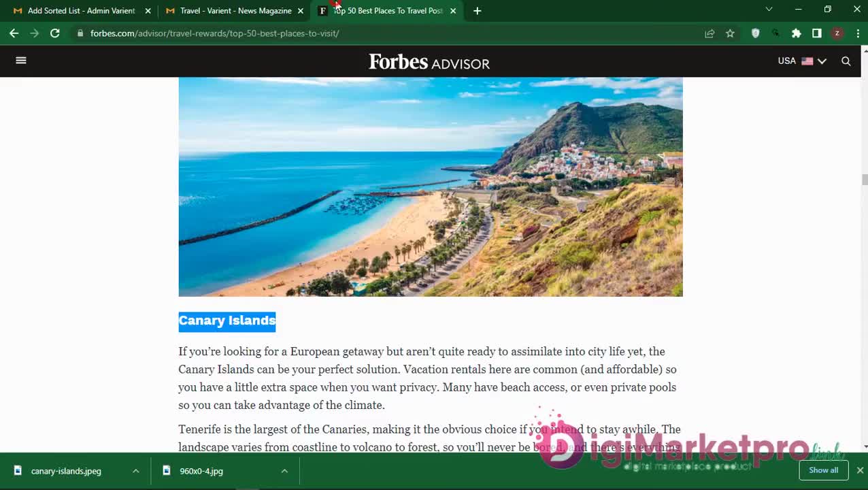This screenshot has width=868, height=490.
Task: Close the Forbes Top 50 Places tab
Action: [x=453, y=11]
